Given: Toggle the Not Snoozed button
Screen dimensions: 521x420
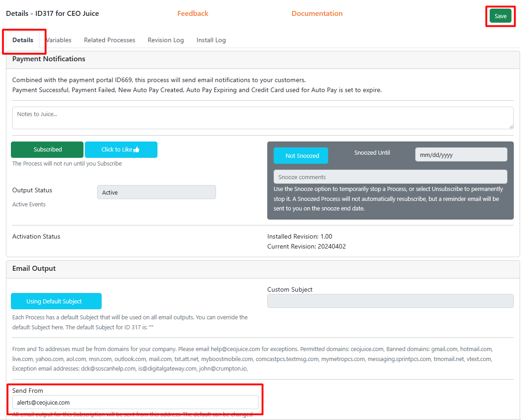Looking at the screenshot, I should click(301, 156).
